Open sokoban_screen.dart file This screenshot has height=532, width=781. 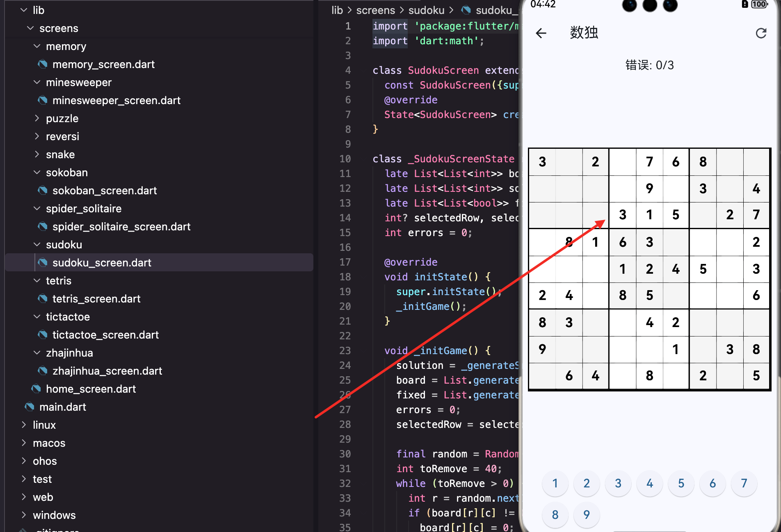tap(105, 191)
